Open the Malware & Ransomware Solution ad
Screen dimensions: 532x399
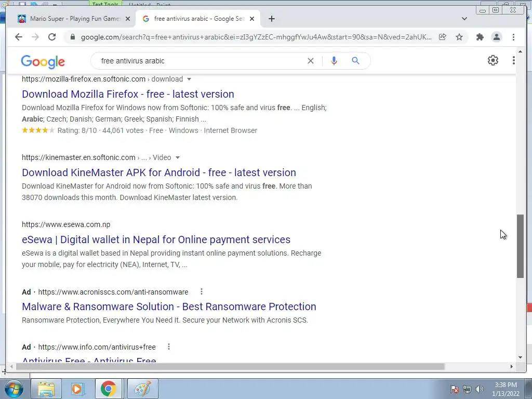[x=169, y=307]
